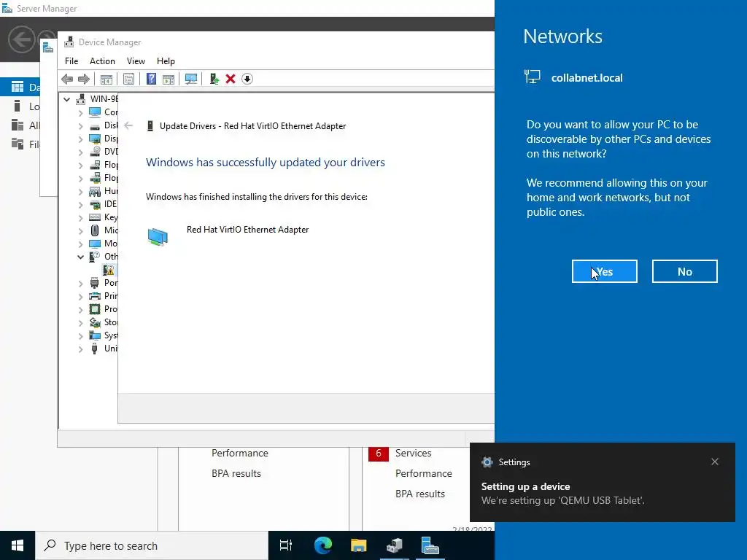Expand the Display adapters tree node
747x560 pixels.
pyautogui.click(x=80, y=139)
